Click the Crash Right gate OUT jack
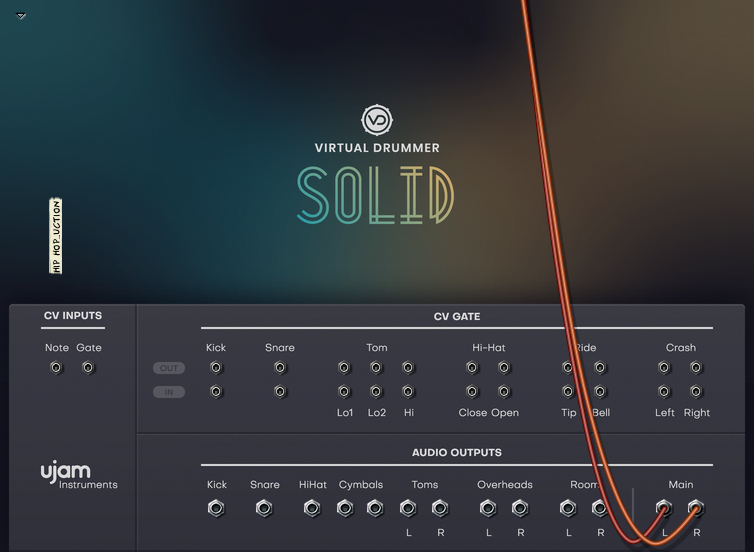Screen dimensions: 754x552 tap(696, 368)
